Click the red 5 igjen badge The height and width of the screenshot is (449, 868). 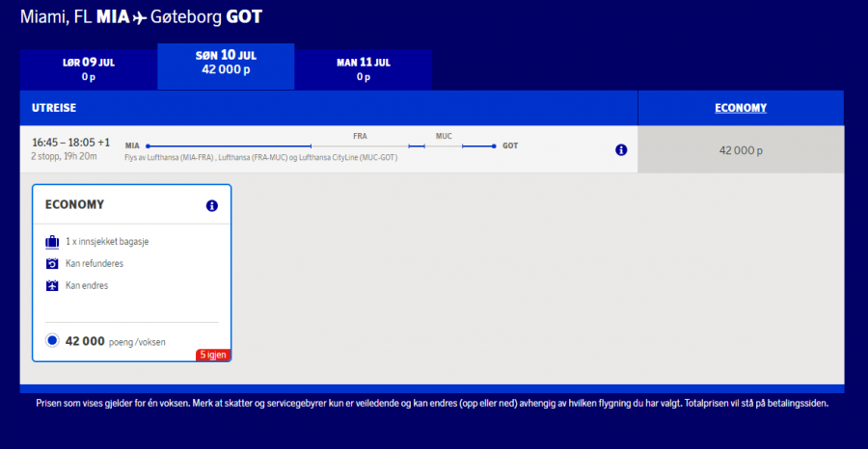coord(213,355)
